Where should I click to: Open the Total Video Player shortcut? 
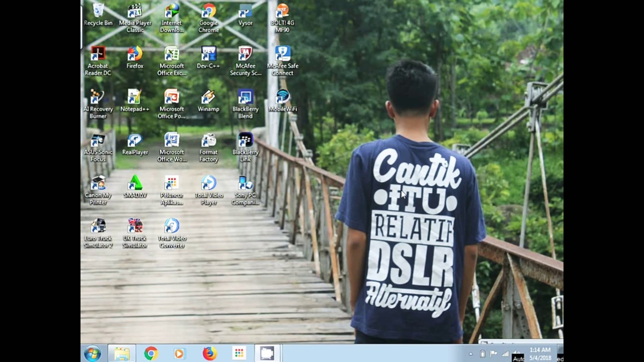pos(208,191)
